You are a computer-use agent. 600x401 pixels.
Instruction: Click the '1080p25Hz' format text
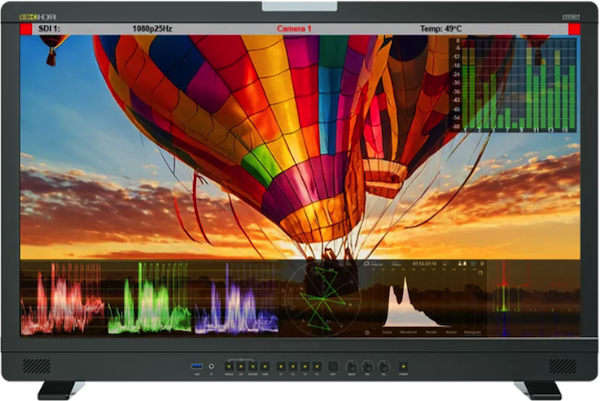(x=152, y=29)
